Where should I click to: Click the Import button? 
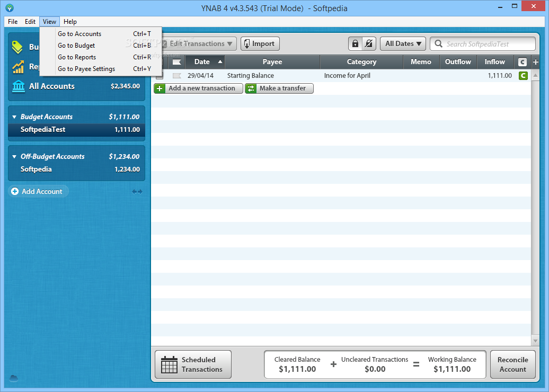pyautogui.click(x=260, y=44)
